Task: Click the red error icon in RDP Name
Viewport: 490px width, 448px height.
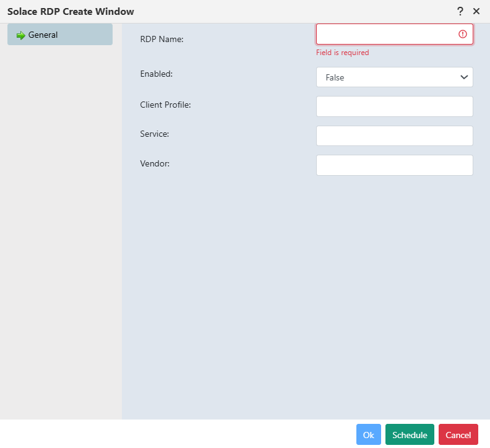Action: coord(463,34)
